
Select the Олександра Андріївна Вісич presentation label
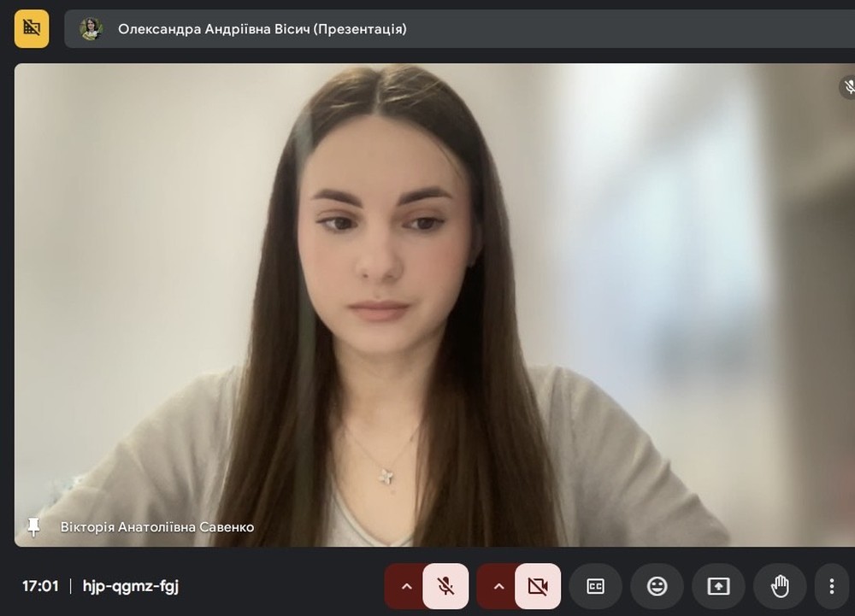pyautogui.click(x=262, y=29)
